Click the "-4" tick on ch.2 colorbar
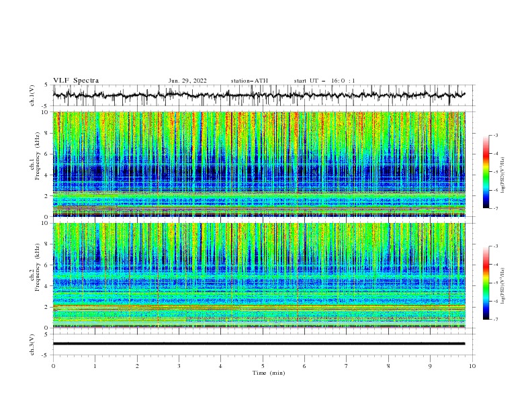Viewport: 532px width, 411px height. coord(496,265)
